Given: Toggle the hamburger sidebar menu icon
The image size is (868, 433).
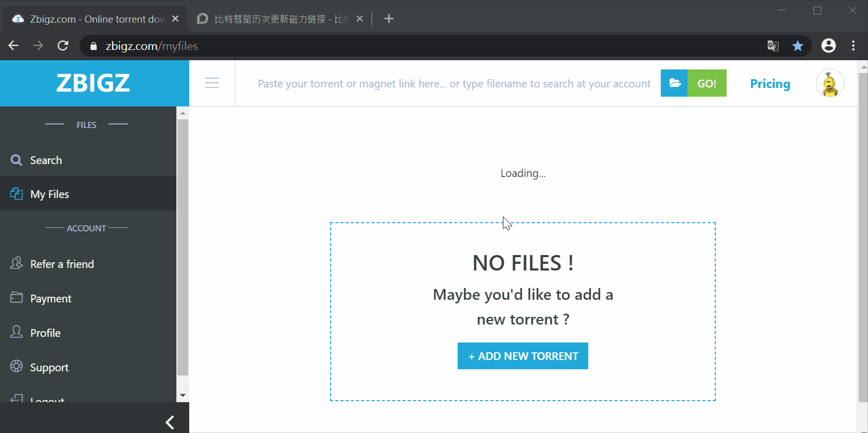Looking at the screenshot, I should 212,83.
